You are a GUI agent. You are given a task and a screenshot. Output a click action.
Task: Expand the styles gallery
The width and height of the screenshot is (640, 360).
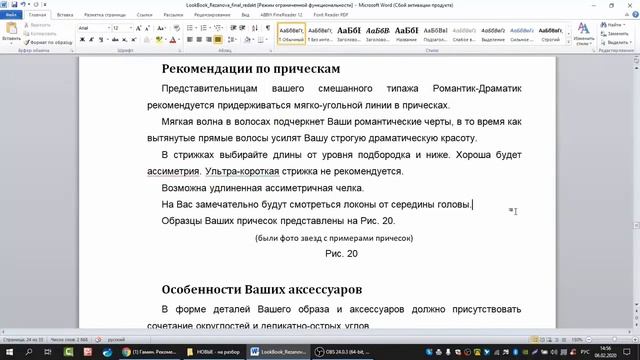pyautogui.click(x=569, y=41)
